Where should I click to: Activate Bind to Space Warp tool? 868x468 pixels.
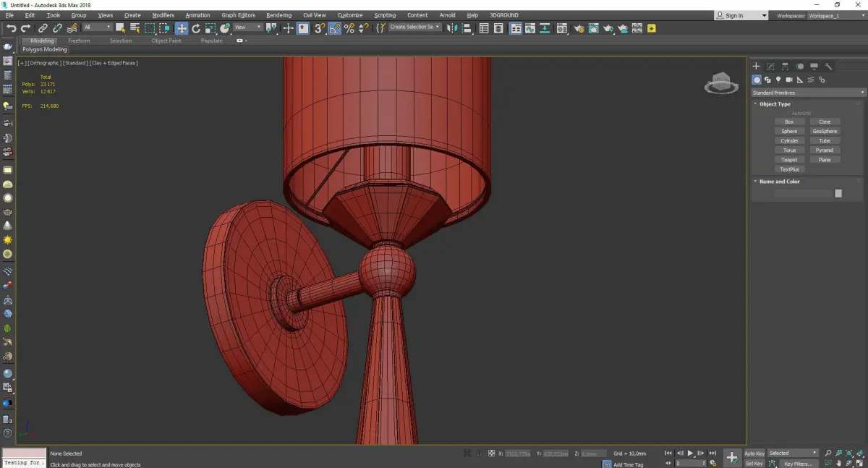pos(72,28)
